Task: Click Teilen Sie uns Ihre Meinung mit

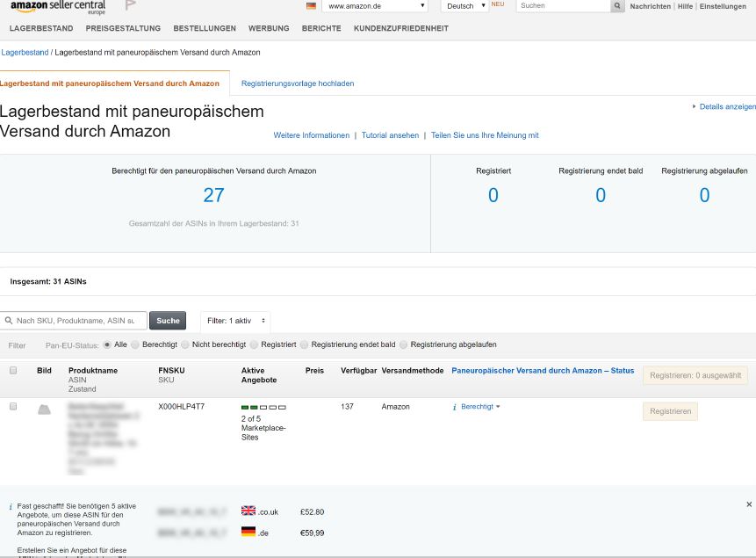Action: coord(485,135)
